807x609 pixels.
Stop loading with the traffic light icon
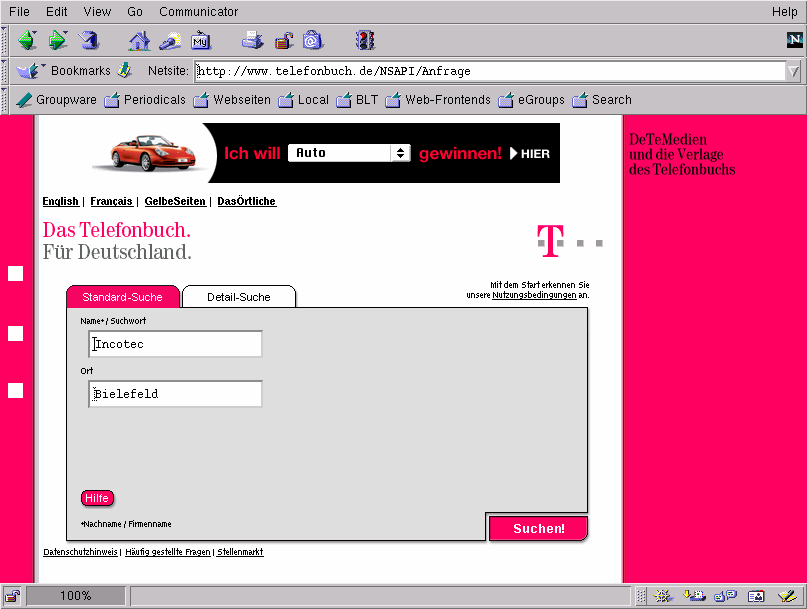tap(365, 40)
